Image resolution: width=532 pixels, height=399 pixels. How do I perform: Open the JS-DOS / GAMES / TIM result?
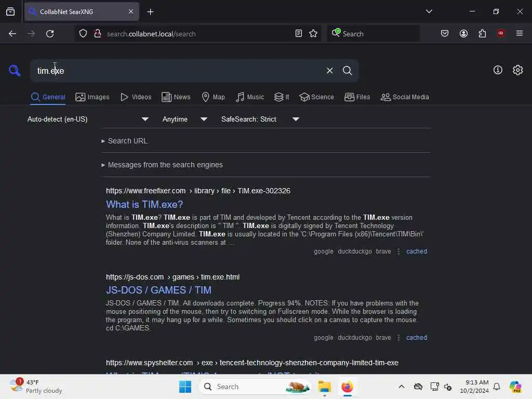click(x=158, y=290)
